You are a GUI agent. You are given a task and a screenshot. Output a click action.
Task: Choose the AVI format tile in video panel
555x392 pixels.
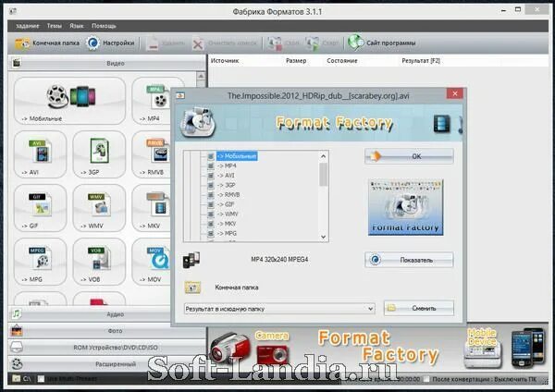click(41, 154)
